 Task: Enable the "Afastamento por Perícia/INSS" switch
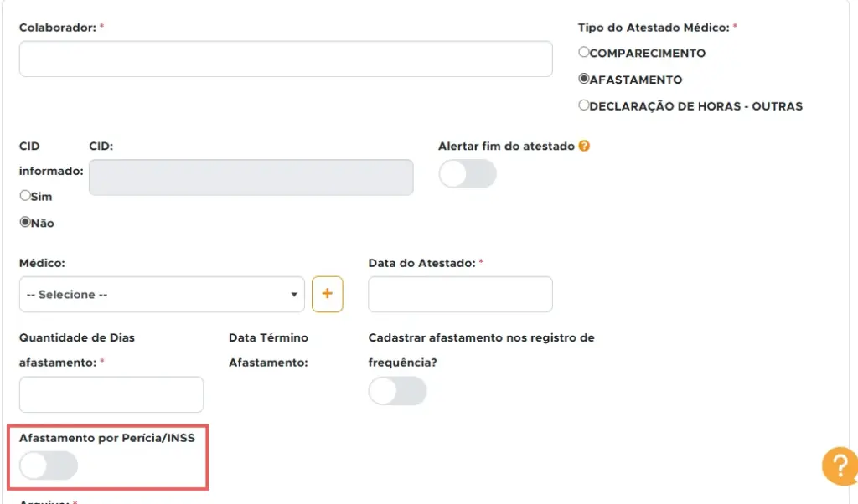(x=48, y=465)
